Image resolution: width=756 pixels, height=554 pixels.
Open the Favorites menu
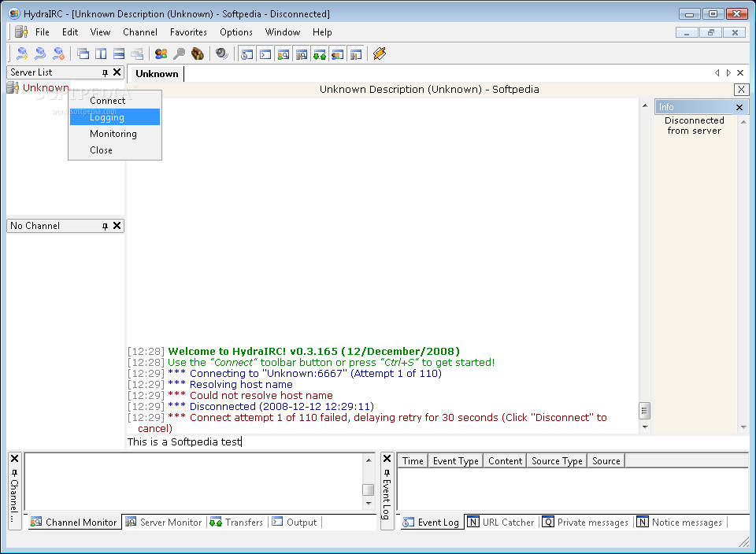pyautogui.click(x=188, y=32)
